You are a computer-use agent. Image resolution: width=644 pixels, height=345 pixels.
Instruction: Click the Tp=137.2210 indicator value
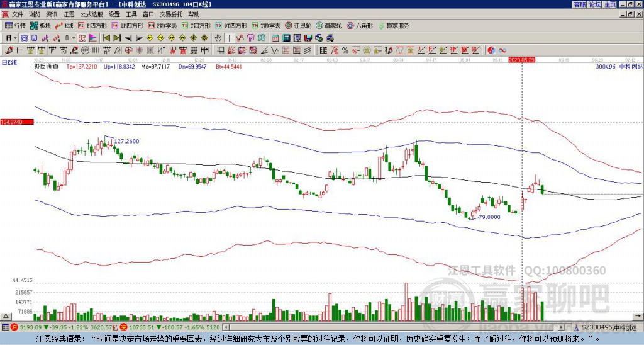(x=82, y=66)
